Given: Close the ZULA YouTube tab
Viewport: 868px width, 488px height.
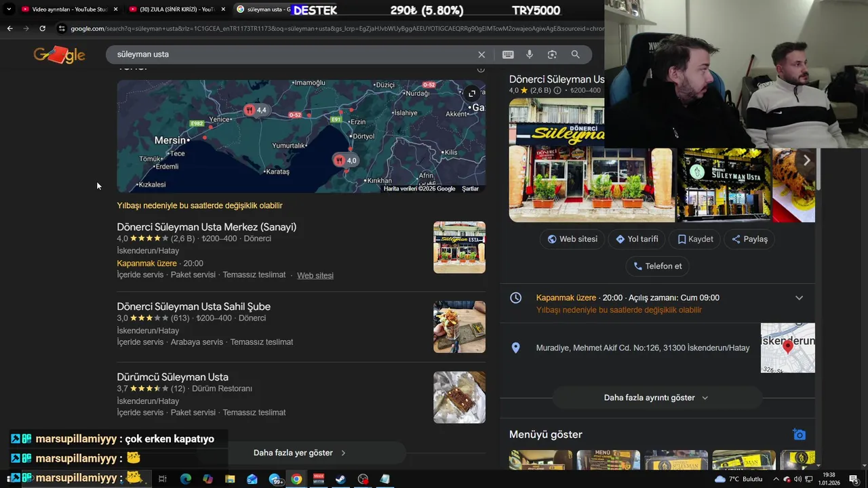Looking at the screenshot, I should (x=223, y=9).
